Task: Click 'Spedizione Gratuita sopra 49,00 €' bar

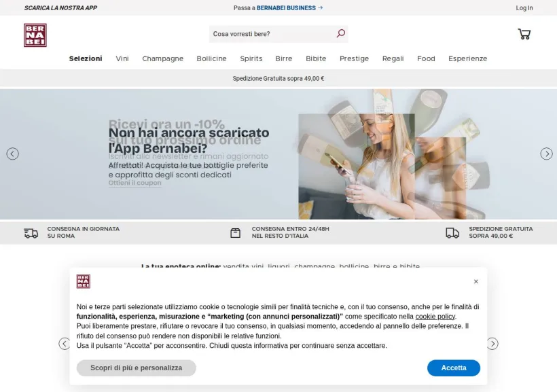Action: [278, 79]
